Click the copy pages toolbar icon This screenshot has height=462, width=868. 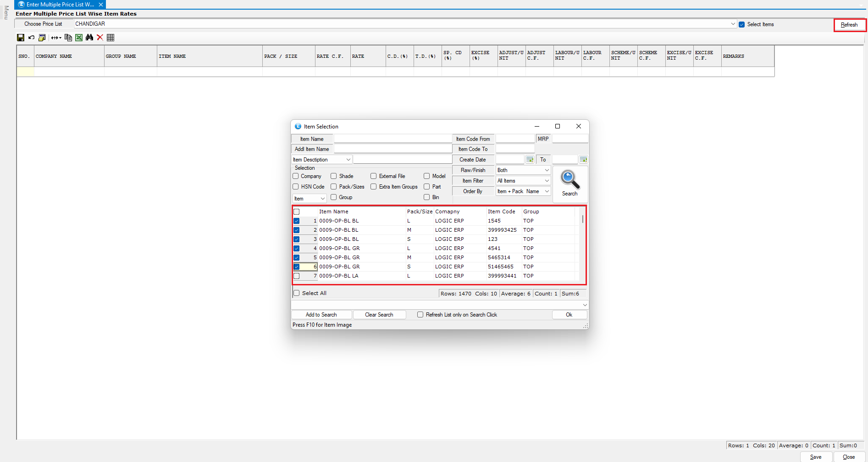tap(68, 38)
